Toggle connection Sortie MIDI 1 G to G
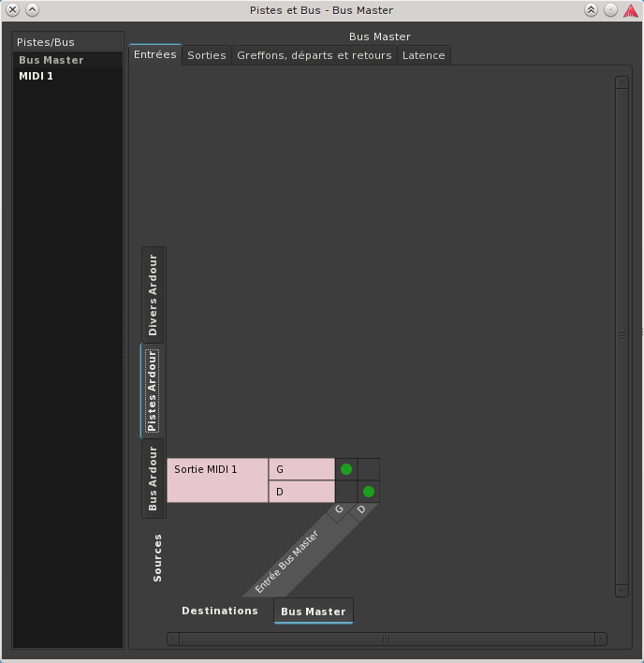Viewport: 644px width, 663px height. (346, 469)
